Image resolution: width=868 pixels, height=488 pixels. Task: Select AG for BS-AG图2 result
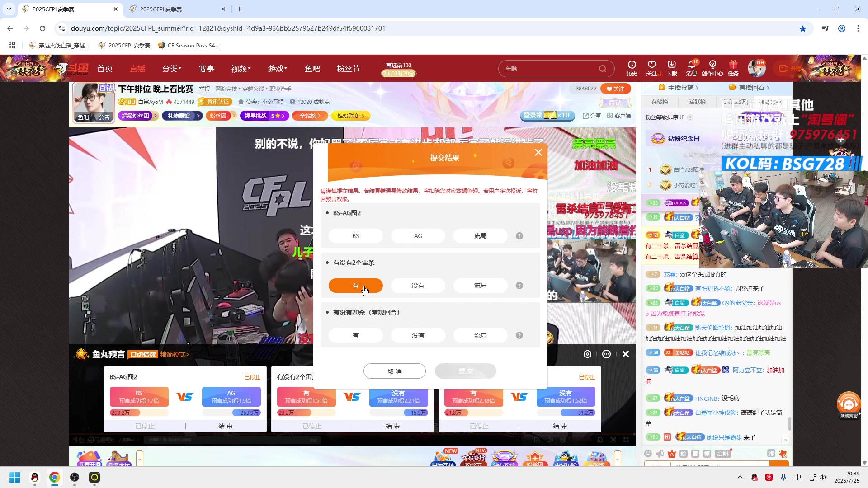coord(418,236)
